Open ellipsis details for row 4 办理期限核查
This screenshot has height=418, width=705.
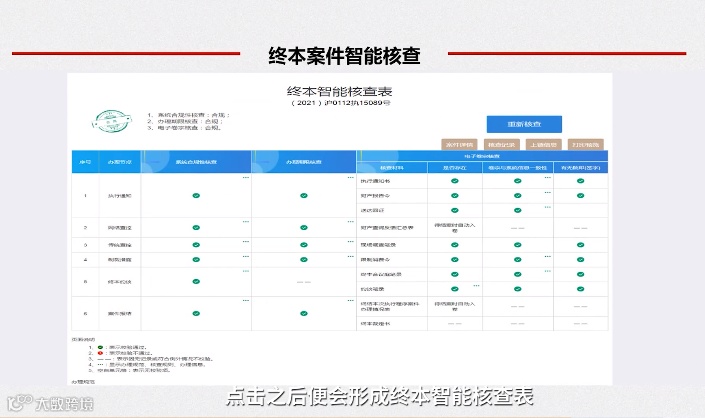pyautogui.click(x=351, y=257)
